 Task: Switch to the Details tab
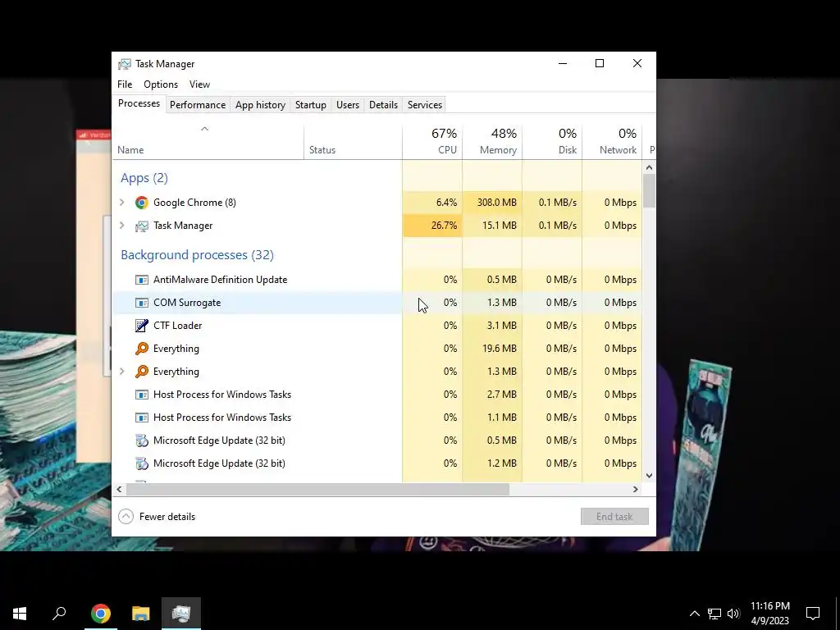[x=384, y=105]
